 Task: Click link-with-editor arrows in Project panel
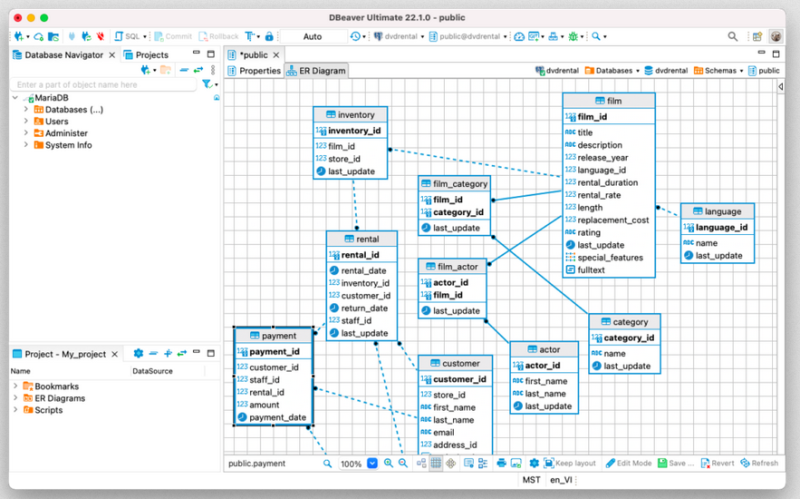pos(183,354)
